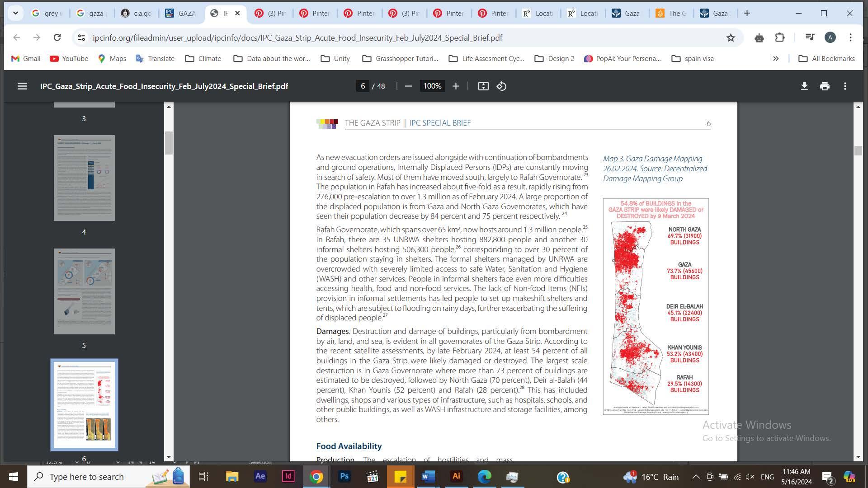The height and width of the screenshot is (488, 868).
Task: Mute or unmute the system volume icon
Action: click(750, 477)
